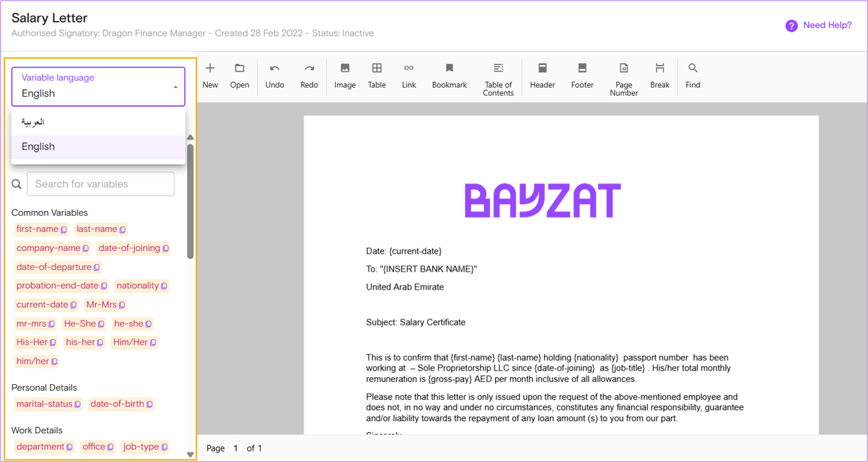Copy the lowercase his-her variable
Viewport: 868px width, 462px height.
pos(100,342)
